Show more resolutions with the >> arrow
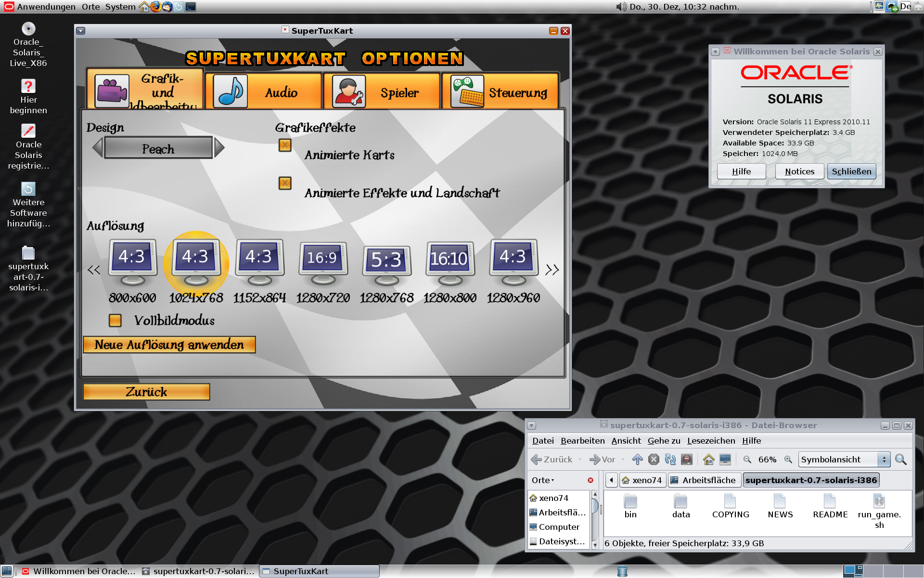The height and width of the screenshot is (578, 924). [x=552, y=270]
